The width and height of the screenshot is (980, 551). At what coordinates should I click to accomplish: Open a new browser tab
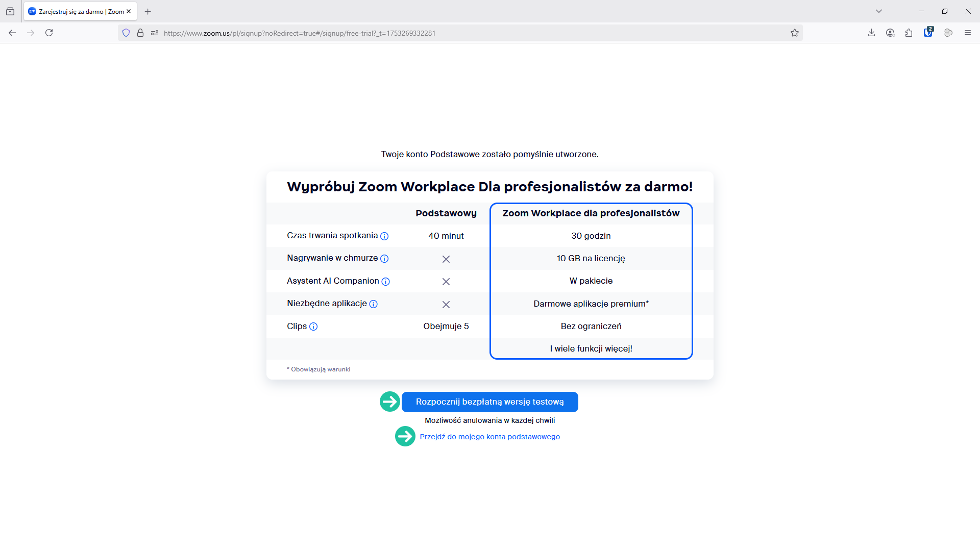(x=148, y=11)
